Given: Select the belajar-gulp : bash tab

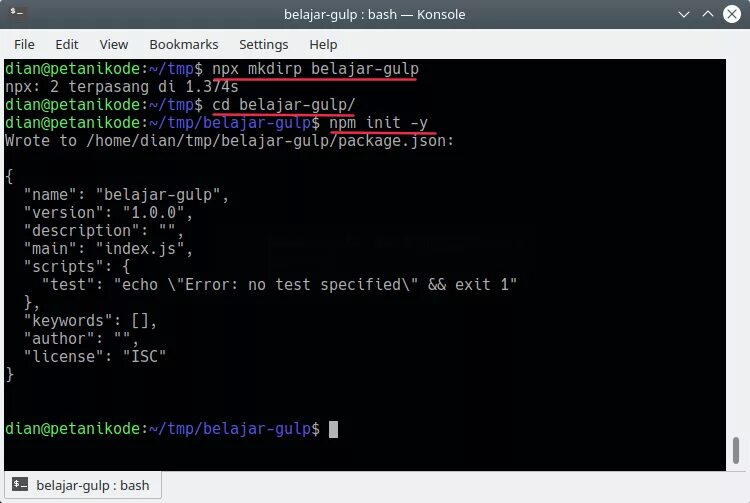Looking at the screenshot, I should point(83,485).
